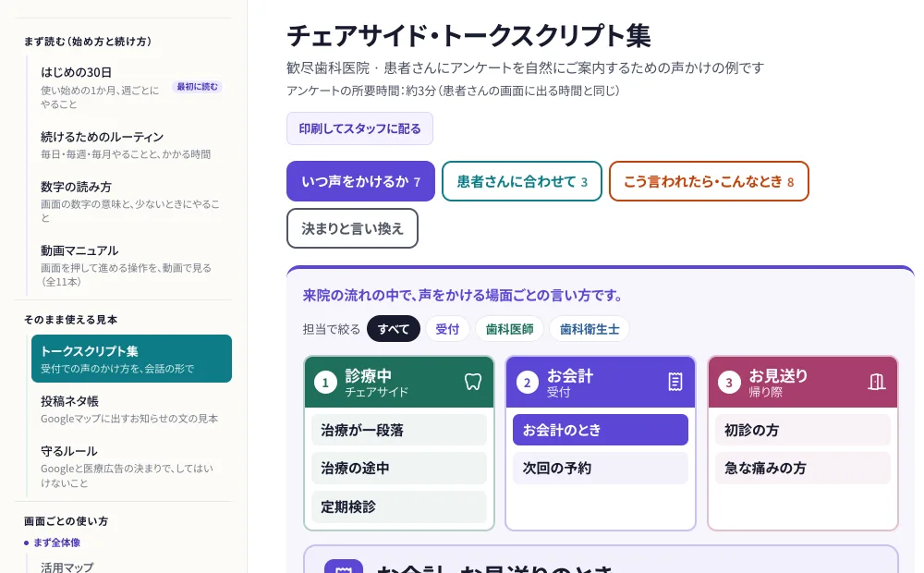Click the チェアサイド・トークスクリプト集 heading
Viewport: 924px width, 573px height.
pos(469,35)
